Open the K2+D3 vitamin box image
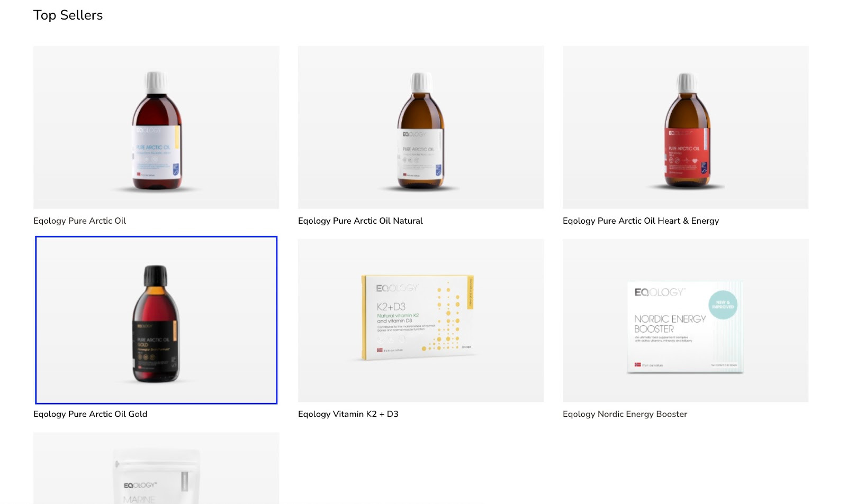The image size is (847, 504). (421, 320)
